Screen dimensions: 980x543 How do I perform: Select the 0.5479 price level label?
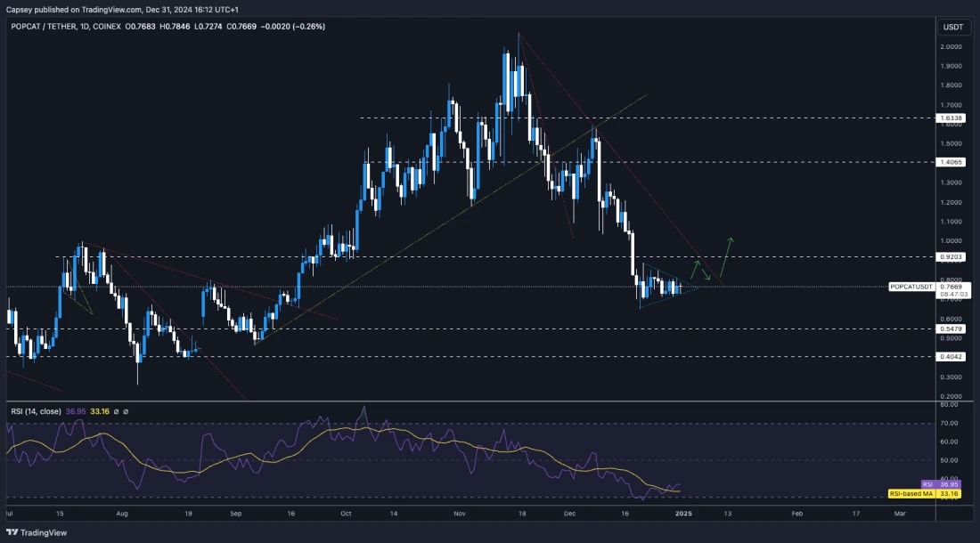(x=951, y=328)
